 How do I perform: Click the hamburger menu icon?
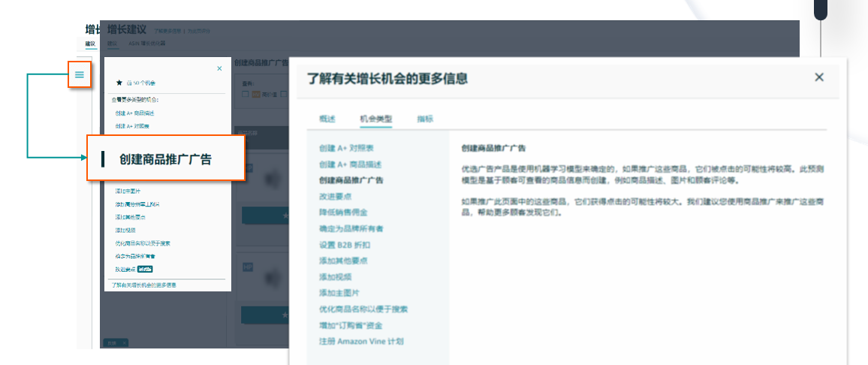tap(80, 74)
